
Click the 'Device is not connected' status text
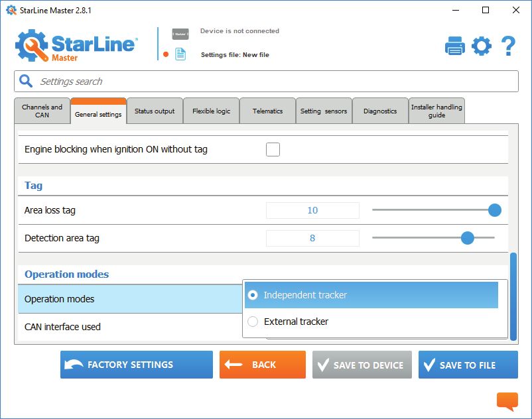click(239, 31)
